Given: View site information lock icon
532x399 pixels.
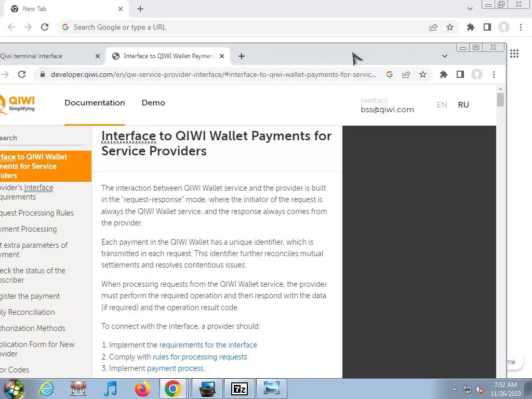Looking at the screenshot, I should 43,74.
